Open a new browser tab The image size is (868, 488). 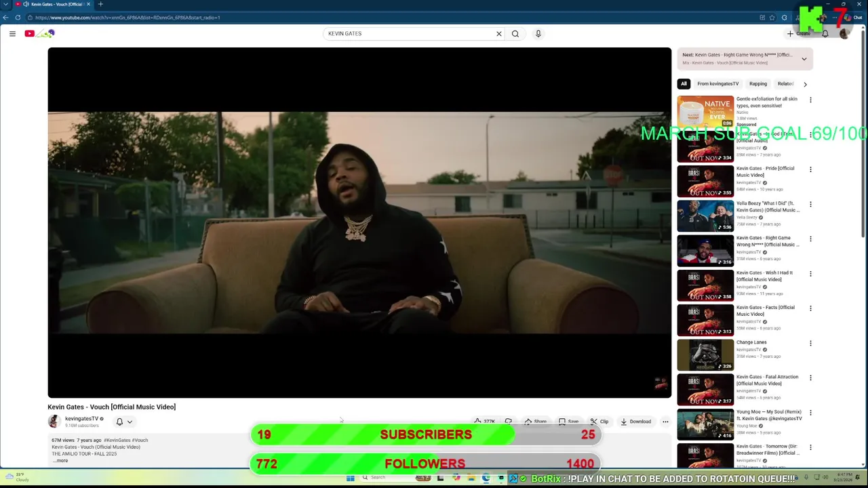(x=100, y=4)
